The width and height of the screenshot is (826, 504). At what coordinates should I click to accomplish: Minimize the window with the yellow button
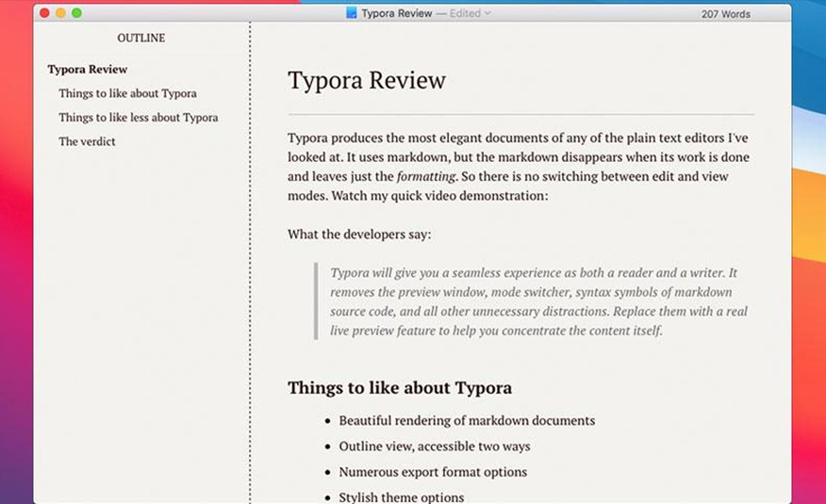[x=60, y=12]
